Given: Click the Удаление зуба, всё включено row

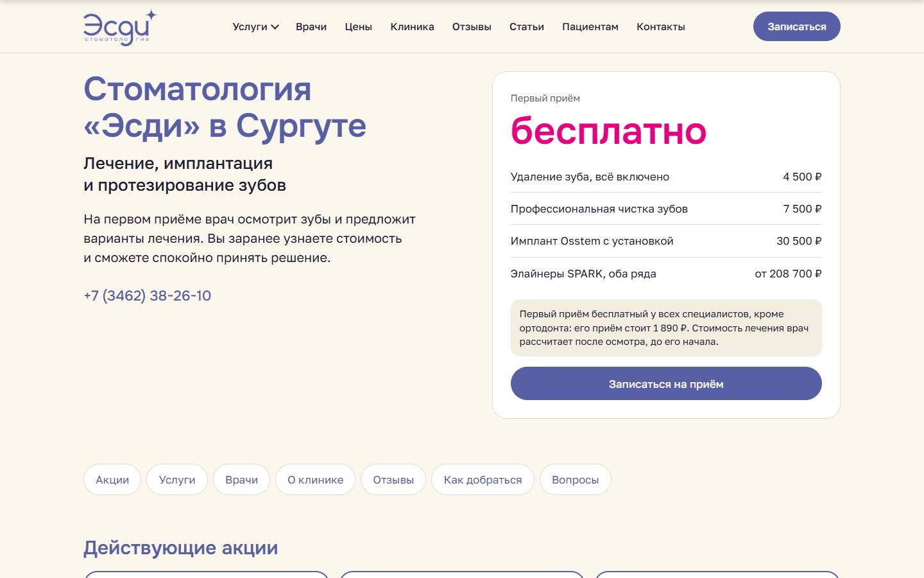Looking at the screenshot, I should (x=666, y=177).
